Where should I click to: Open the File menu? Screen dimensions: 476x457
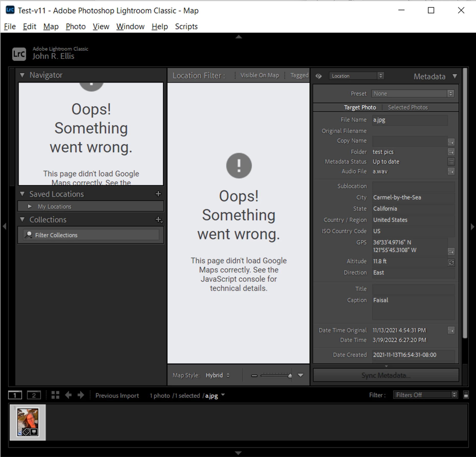(10, 27)
